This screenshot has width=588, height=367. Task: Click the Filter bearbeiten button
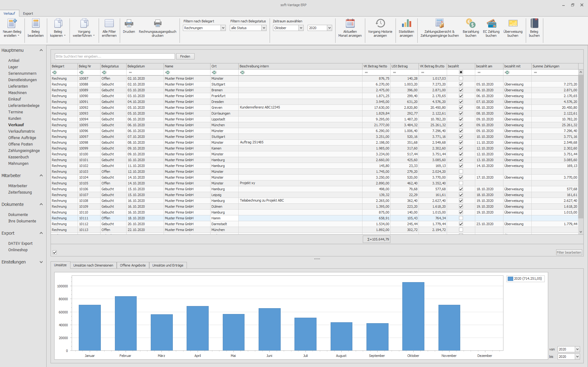pyautogui.click(x=569, y=252)
